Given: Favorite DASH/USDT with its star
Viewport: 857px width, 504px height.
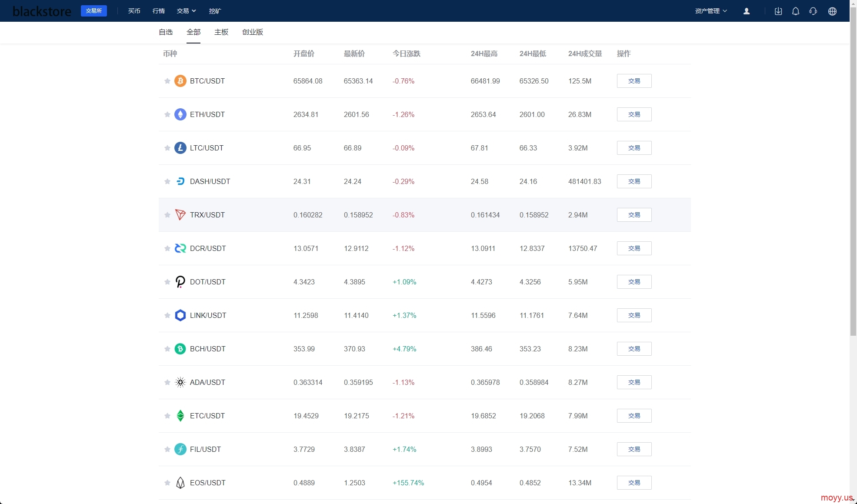Looking at the screenshot, I should click(x=167, y=181).
